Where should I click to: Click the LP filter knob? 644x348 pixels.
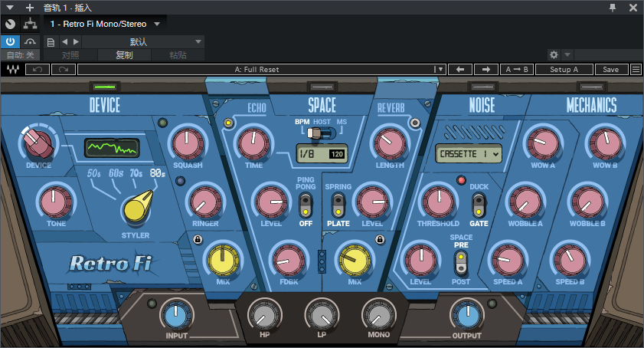click(322, 316)
